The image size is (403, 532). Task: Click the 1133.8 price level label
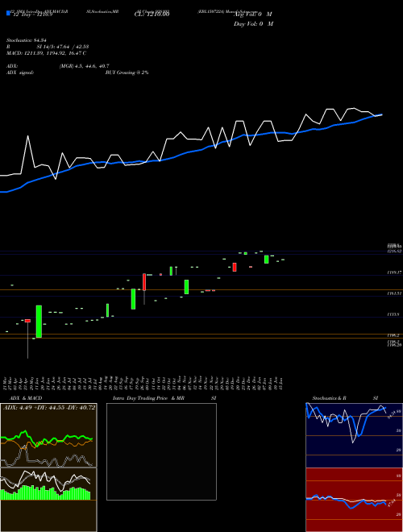[x=393, y=314]
